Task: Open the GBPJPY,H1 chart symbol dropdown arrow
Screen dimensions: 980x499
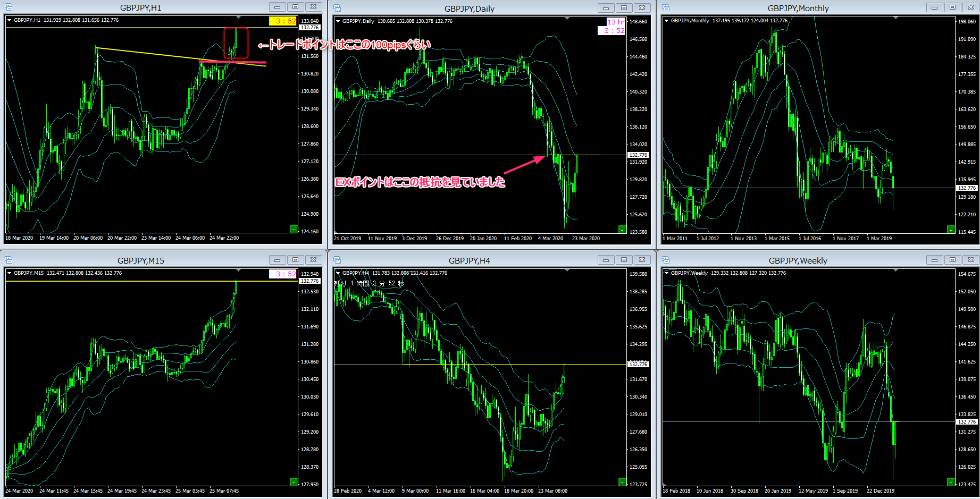Action: tap(10, 20)
